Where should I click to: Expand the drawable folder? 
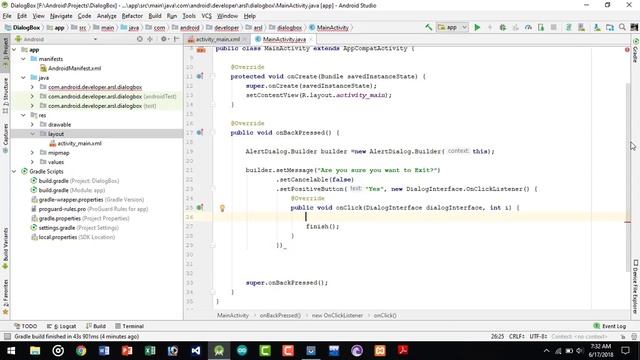coord(32,124)
